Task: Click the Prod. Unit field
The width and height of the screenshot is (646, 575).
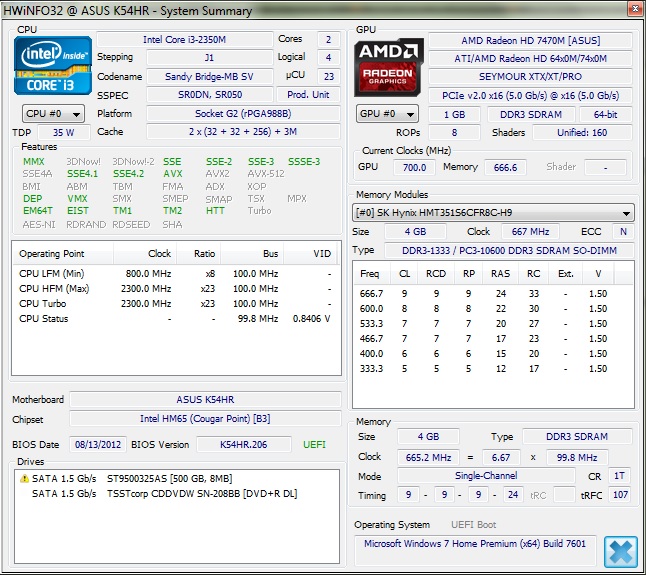Action: pyautogui.click(x=308, y=95)
